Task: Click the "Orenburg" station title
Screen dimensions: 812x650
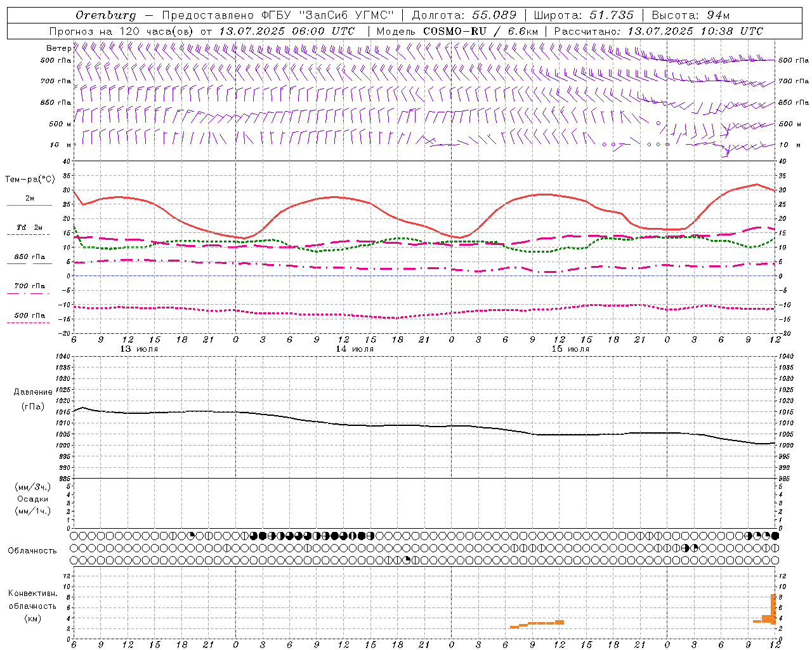Action: (106, 15)
